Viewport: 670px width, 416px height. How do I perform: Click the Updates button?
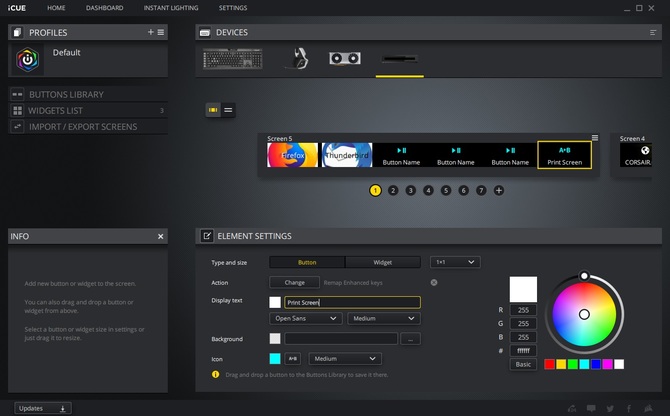click(43, 408)
